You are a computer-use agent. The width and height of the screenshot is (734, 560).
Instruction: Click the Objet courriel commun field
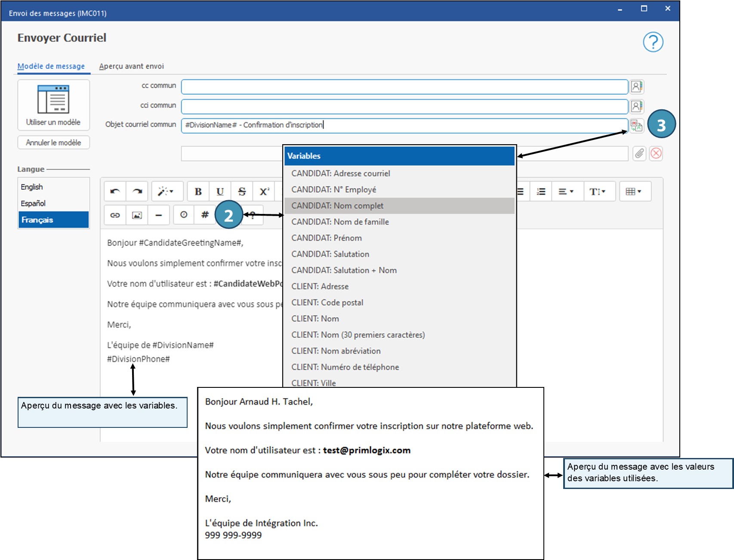click(404, 125)
